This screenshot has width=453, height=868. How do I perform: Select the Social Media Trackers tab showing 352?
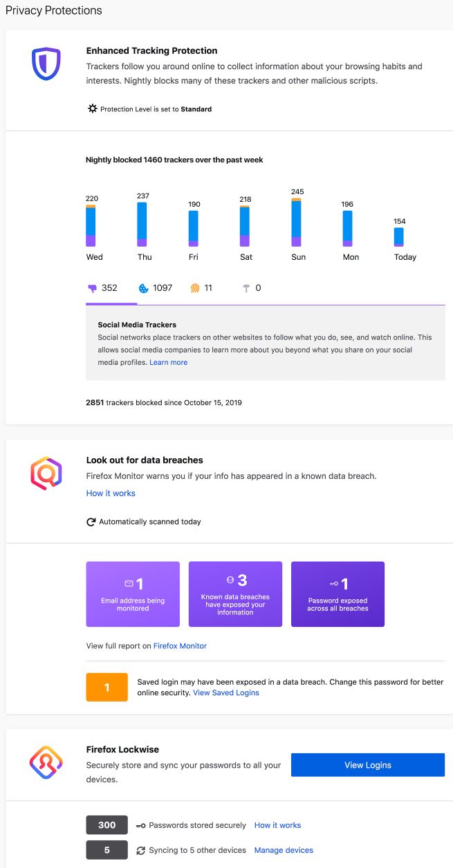pyautogui.click(x=102, y=288)
